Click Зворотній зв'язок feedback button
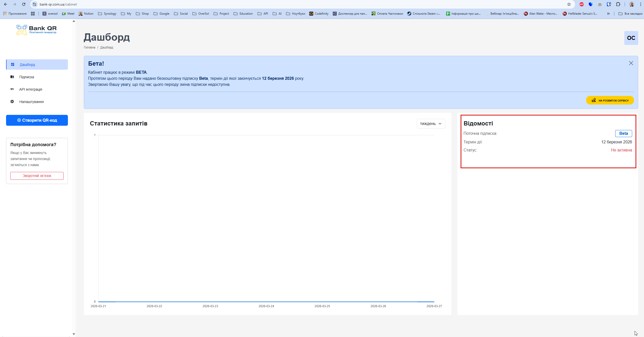The height and width of the screenshot is (337, 644). point(37,176)
